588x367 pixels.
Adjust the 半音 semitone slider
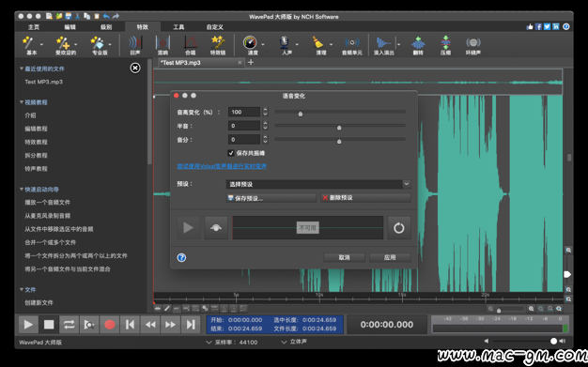[x=339, y=128]
